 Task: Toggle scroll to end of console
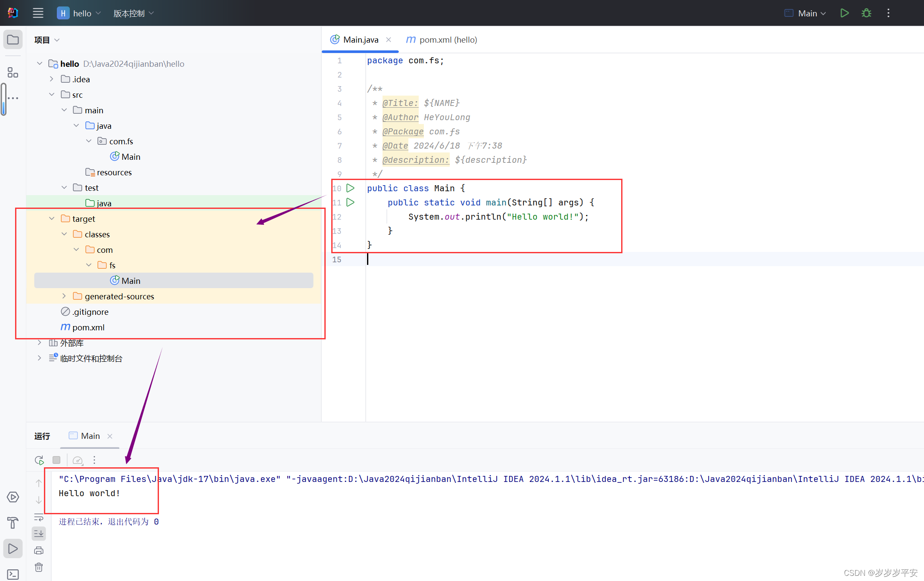coord(39,534)
